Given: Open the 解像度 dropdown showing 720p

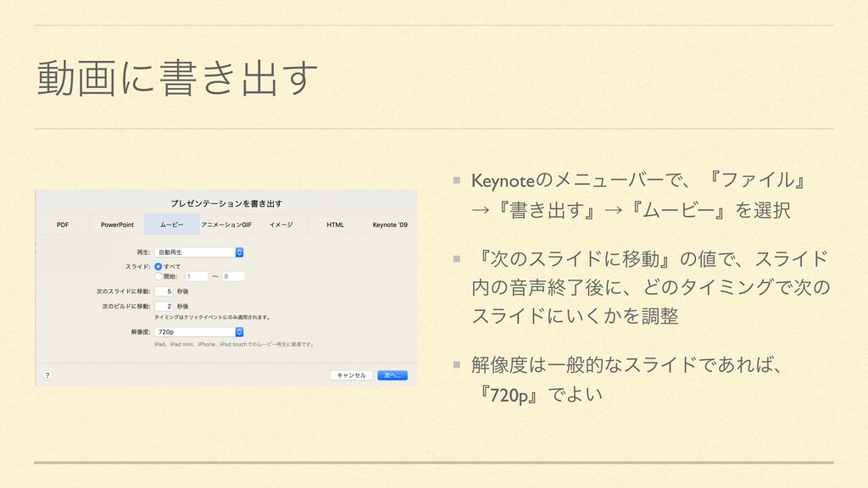Looking at the screenshot, I should click(199, 332).
